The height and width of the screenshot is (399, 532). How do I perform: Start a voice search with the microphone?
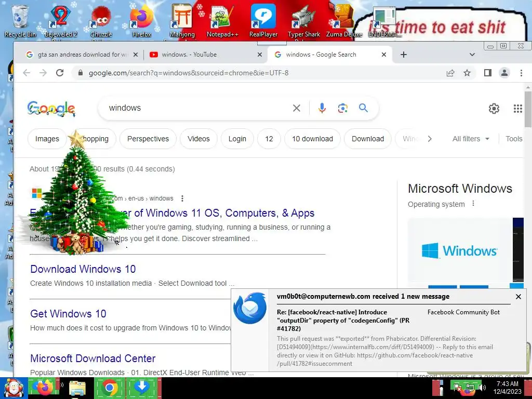[x=322, y=108]
